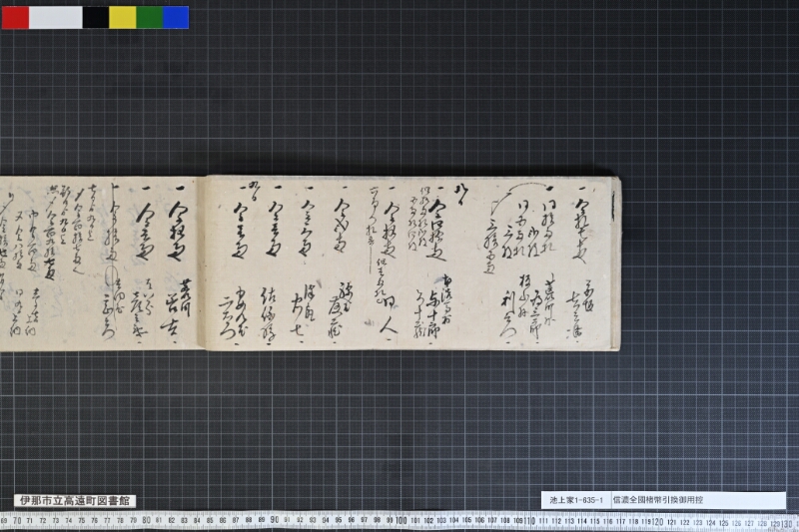Click the curved ink line on the right page
Screen dimensions: 799x532
(x=516, y=196)
